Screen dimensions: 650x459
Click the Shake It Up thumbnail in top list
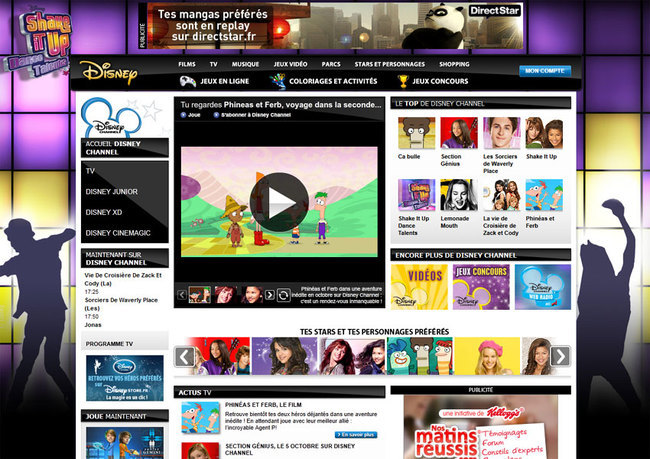point(544,133)
